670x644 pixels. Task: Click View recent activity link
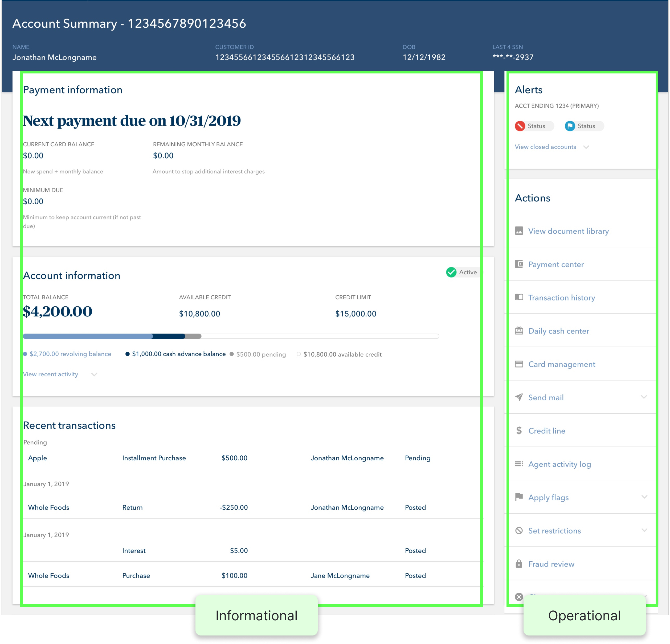(x=50, y=374)
